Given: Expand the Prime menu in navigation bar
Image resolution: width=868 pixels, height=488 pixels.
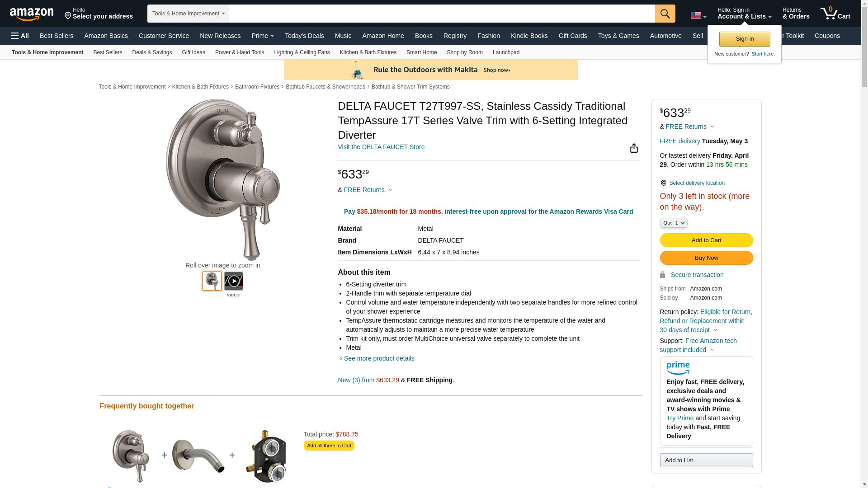Looking at the screenshot, I should pos(263,36).
